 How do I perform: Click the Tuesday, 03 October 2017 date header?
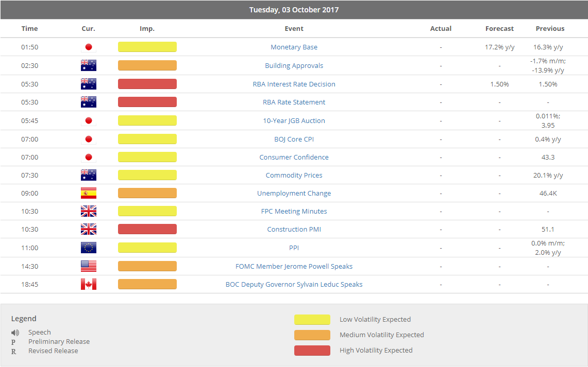[294, 10]
